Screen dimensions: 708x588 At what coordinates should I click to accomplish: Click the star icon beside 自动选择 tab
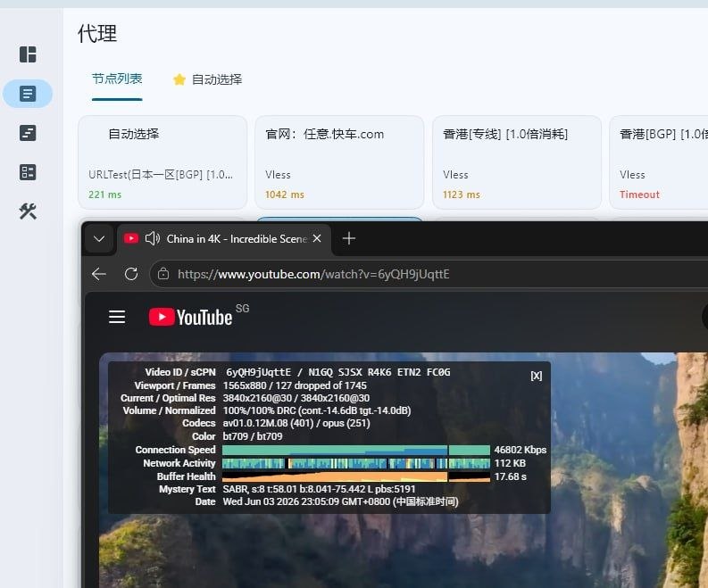click(179, 79)
